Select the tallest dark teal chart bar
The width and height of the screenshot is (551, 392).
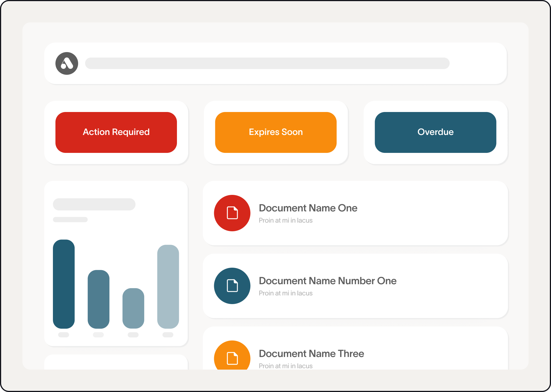tap(64, 284)
